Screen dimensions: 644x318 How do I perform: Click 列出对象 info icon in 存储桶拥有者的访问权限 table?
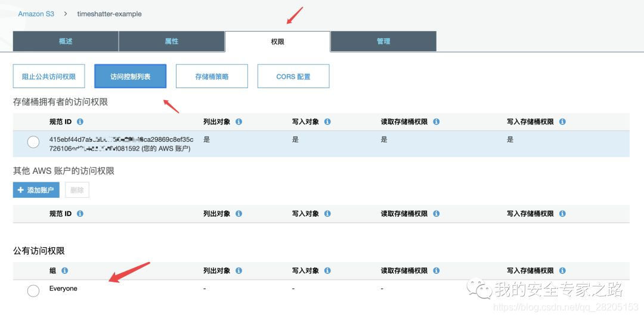click(239, 122)
